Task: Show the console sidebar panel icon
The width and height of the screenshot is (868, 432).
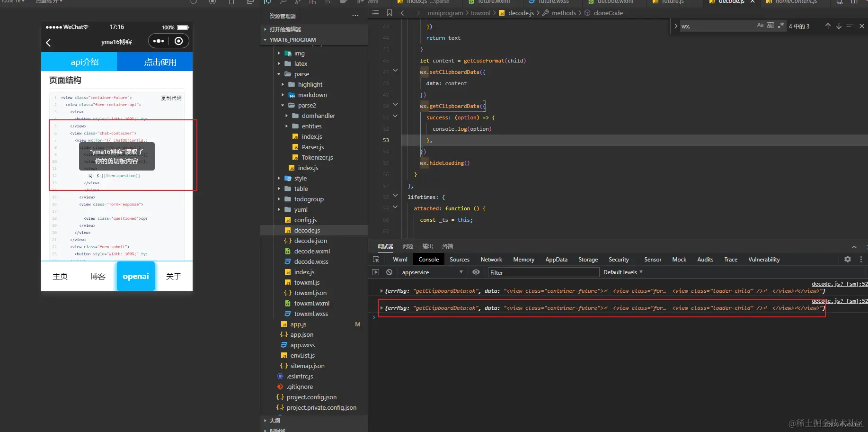Action: click(x=376, y=272)
